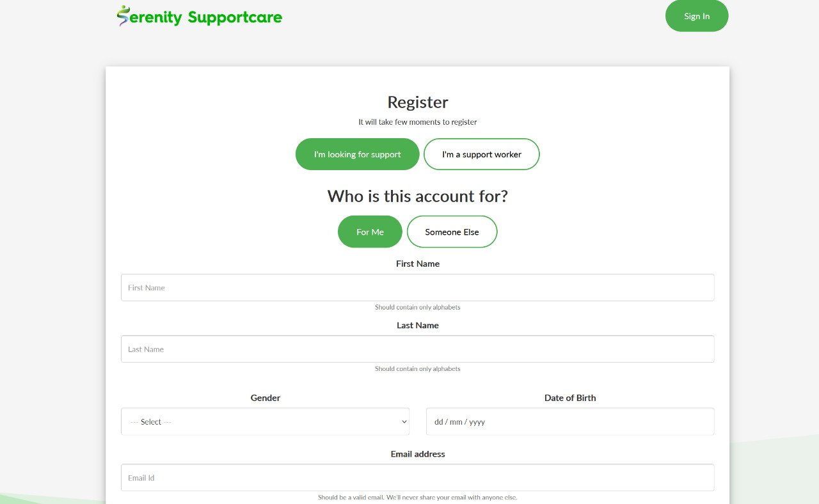819x504 pixels.
Task: Choose the "For Me" account option
Action: [370, 232]
